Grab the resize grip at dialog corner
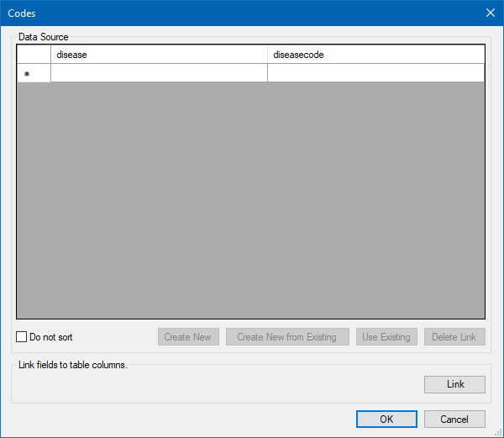 click(498, 432)
